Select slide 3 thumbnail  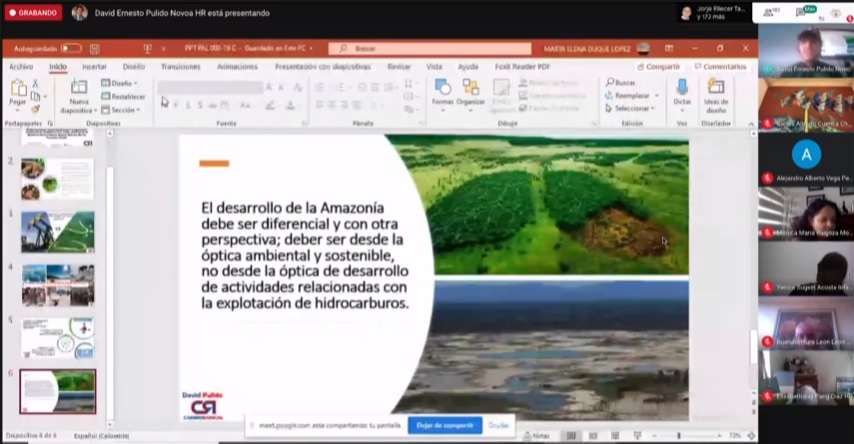point(58,232)
